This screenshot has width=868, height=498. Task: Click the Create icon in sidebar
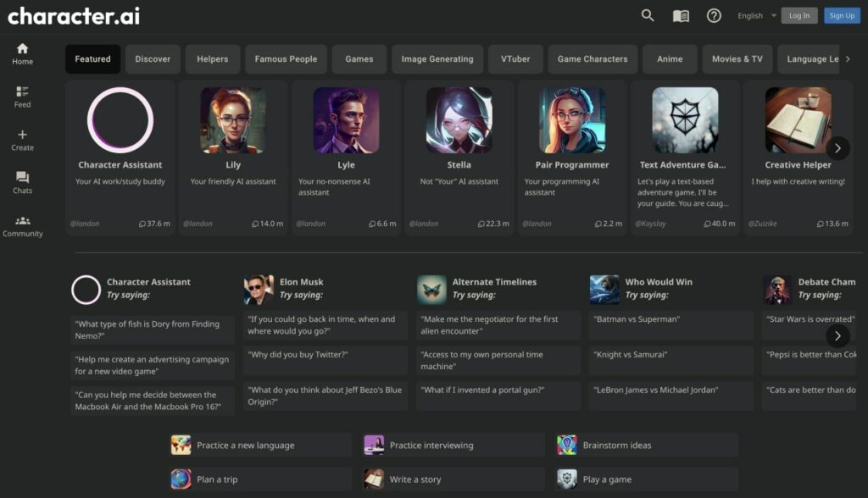[x=23, y=140]
